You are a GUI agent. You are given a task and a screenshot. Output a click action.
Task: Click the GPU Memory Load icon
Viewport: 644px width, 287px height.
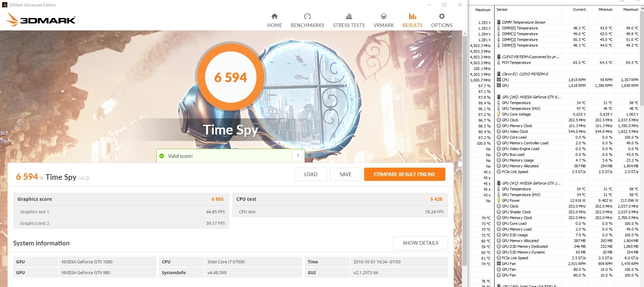tap(499, 229)
